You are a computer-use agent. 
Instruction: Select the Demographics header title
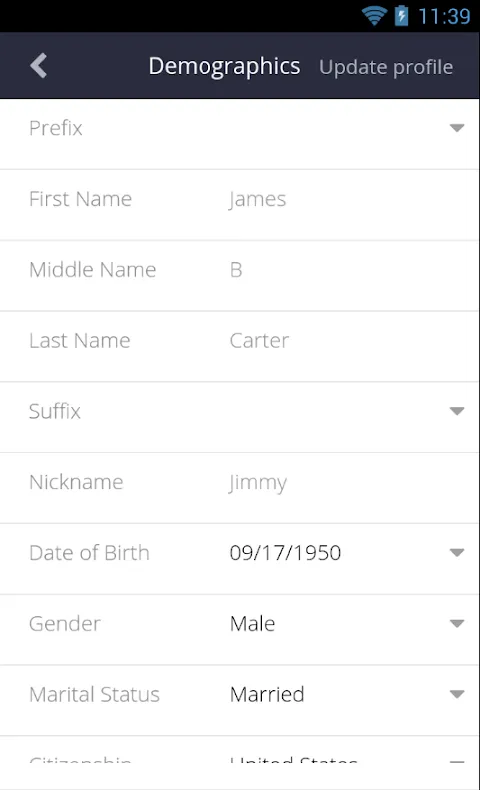point(224,67)
